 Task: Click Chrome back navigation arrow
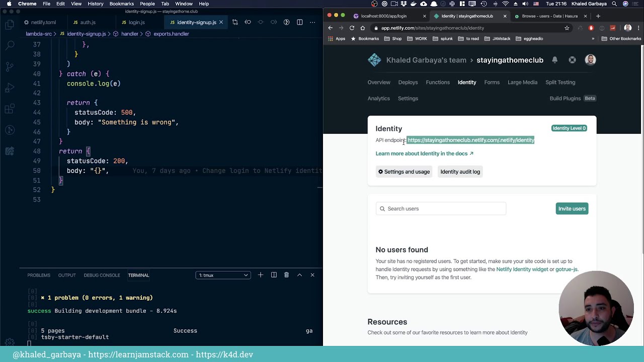point(330,28)
